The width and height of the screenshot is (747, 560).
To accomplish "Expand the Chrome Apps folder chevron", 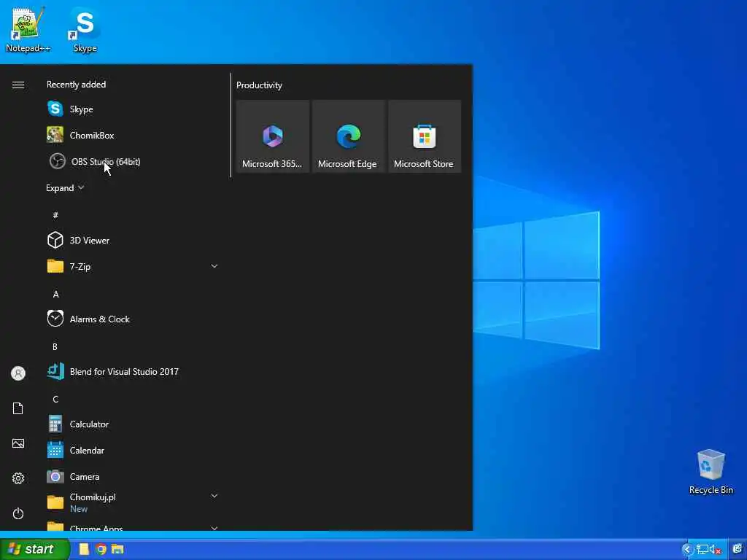I will point(214,528).
